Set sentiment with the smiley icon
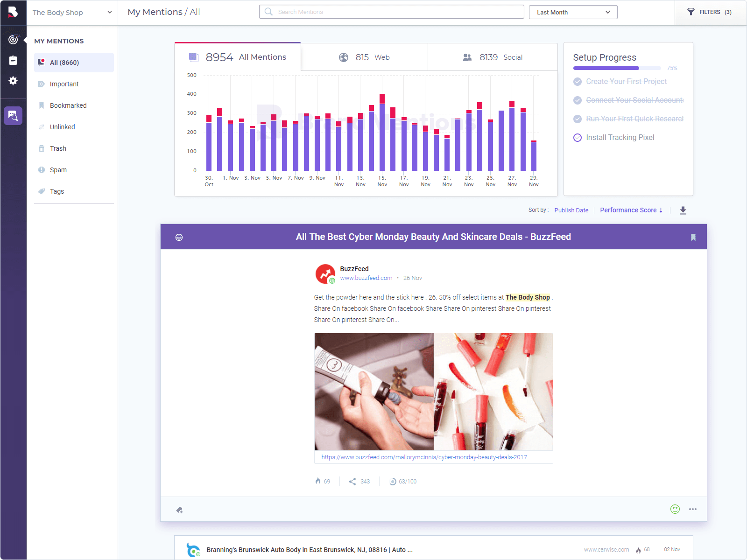The width and height of the screenshot is (747, 560). 675,509
